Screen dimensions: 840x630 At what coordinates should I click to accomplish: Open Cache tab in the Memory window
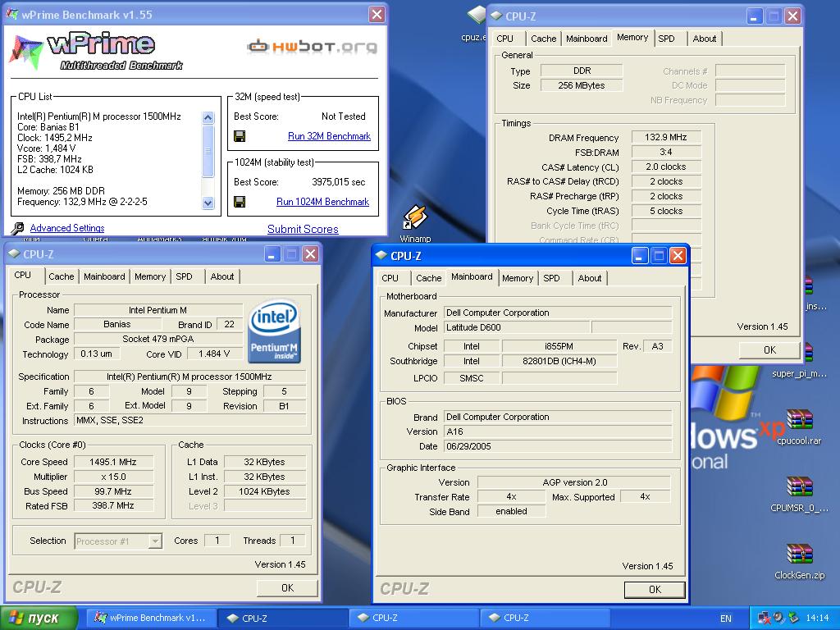[x=543, y=39]
